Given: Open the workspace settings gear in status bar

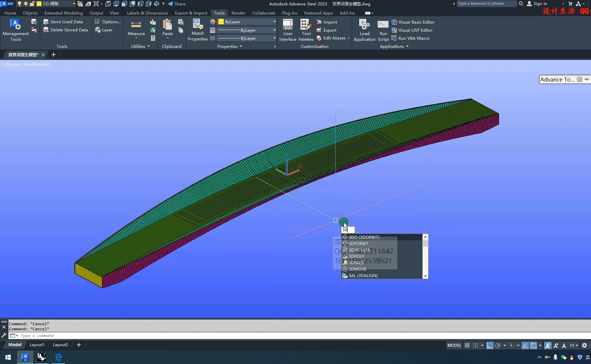Looking at the screenshot, I should click(x=584, y=345).
